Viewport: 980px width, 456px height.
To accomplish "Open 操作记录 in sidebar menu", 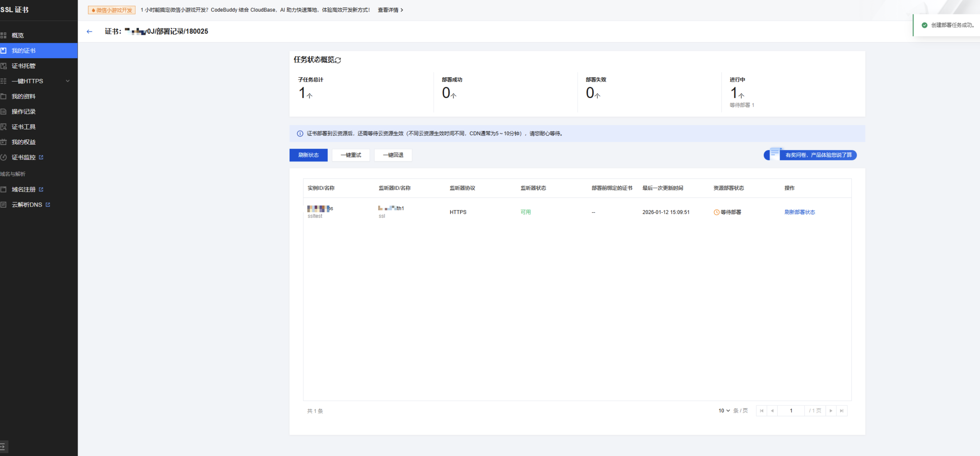I will [x=23, y=111].
